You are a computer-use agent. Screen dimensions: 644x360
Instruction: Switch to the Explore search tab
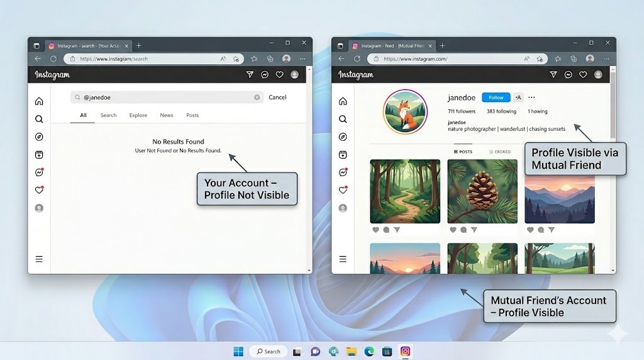[x=138, y=115]
